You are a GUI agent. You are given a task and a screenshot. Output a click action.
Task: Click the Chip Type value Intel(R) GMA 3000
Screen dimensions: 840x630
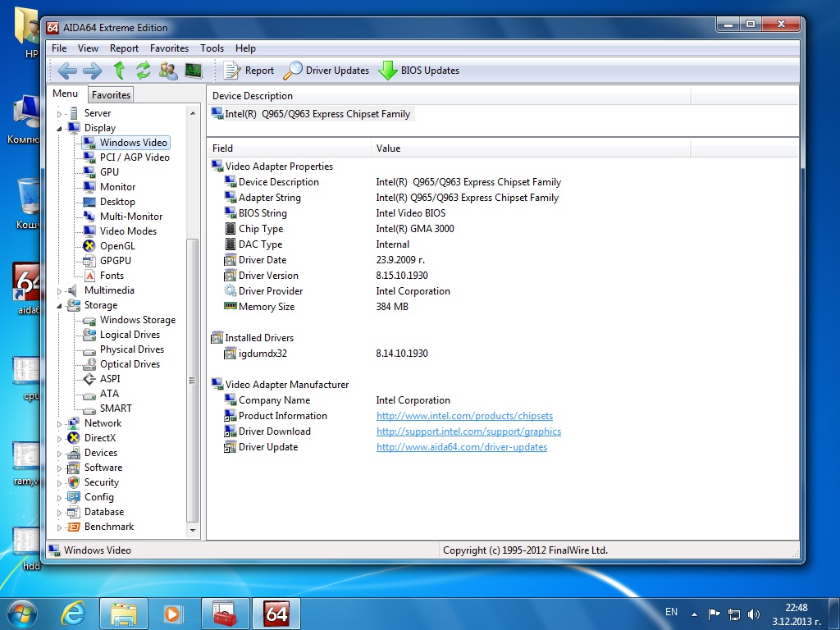click(x=414, y=229)
